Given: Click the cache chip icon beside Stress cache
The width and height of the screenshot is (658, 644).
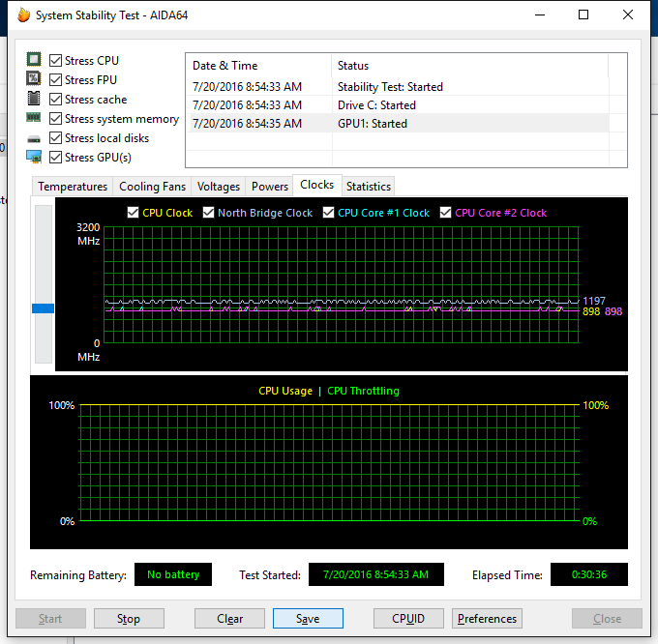Looking at the screenshot, I should (x=34, y=98).
